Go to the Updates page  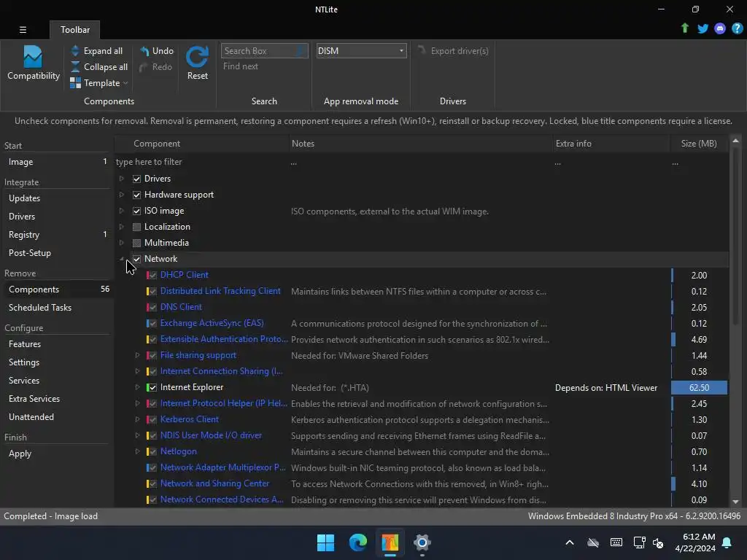57,198
